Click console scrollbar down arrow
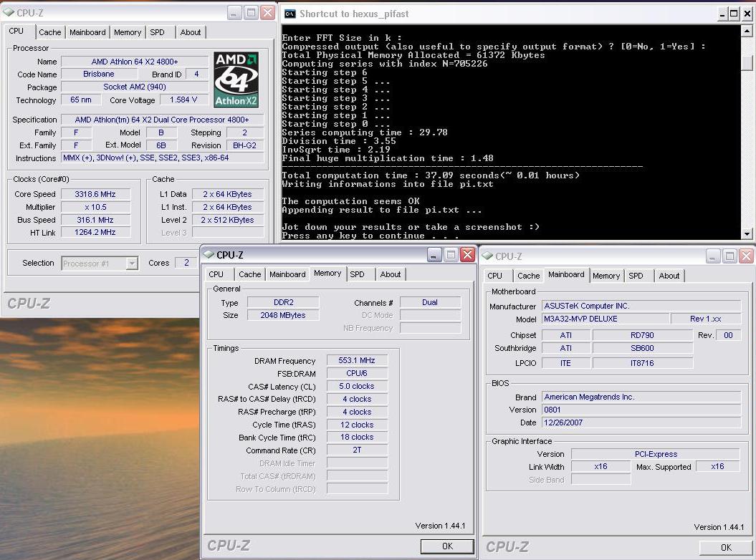This screenshot has height=560, width=756. tap(747, 234)
